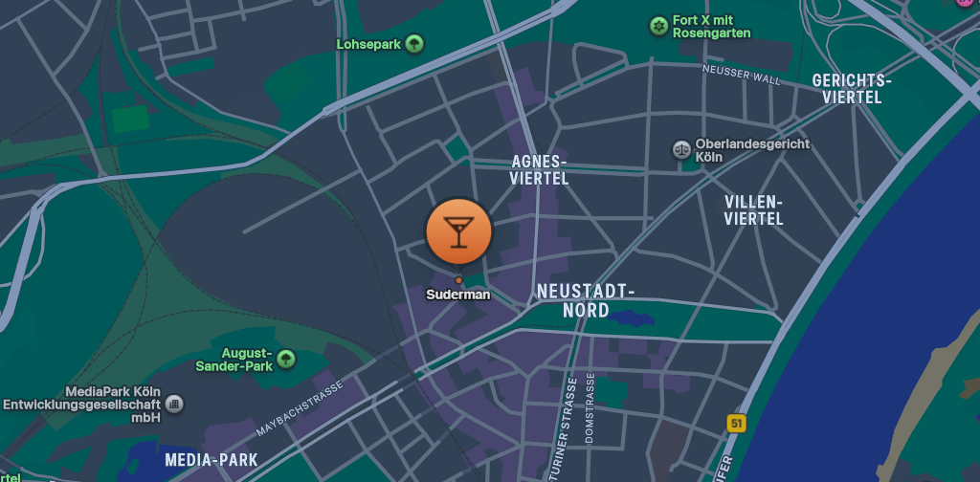Click the small orange dot above Suderman
The height and width of the screenshot is (482, 980).
[458, 280]
